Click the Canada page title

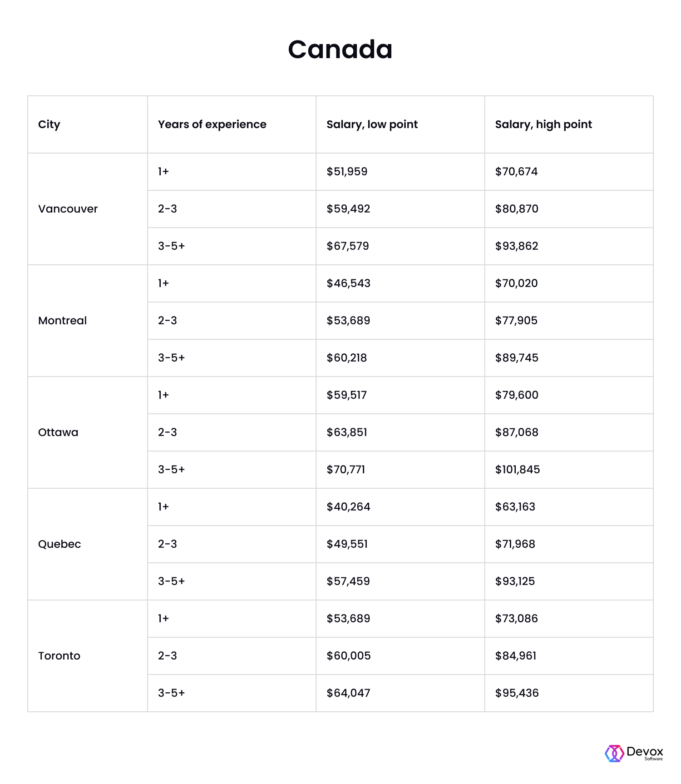pos(340,49)
